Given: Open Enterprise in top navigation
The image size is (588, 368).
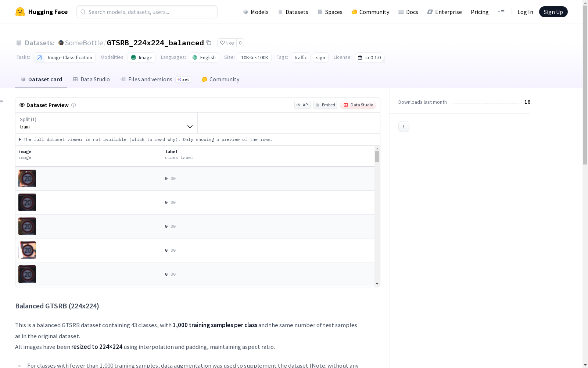Looking at the screenshot, I should click(445, 12).
